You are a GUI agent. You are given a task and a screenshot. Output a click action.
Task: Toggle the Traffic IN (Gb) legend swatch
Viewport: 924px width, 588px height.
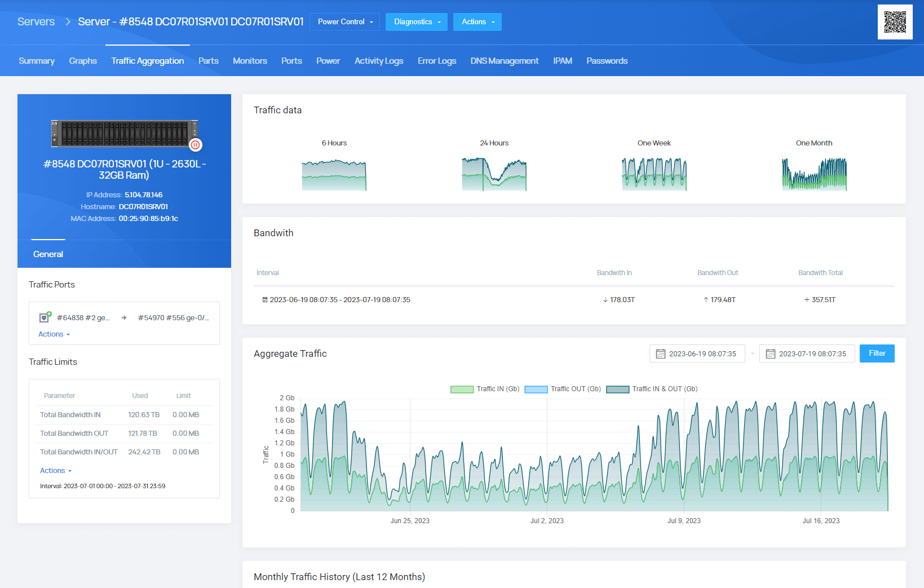[462, 389]
